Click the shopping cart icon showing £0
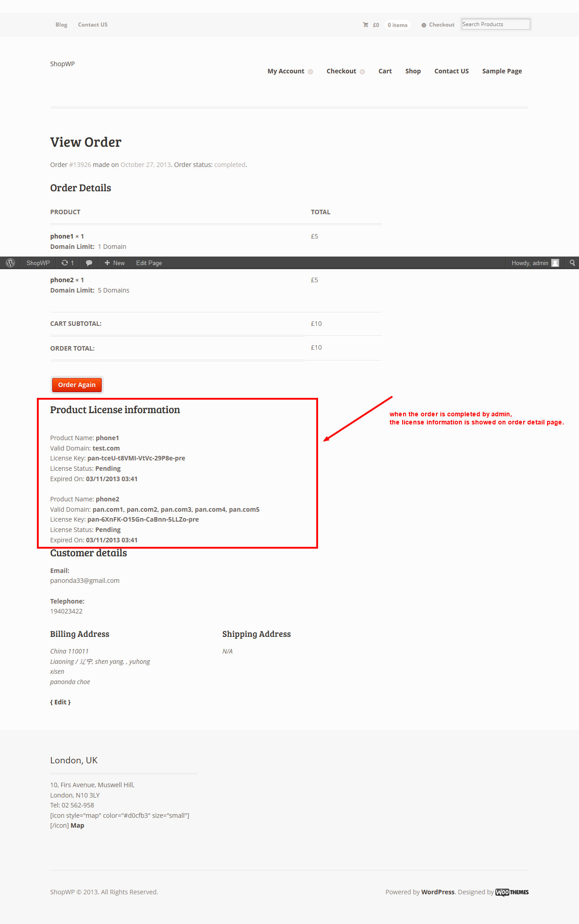 point(366,25)
